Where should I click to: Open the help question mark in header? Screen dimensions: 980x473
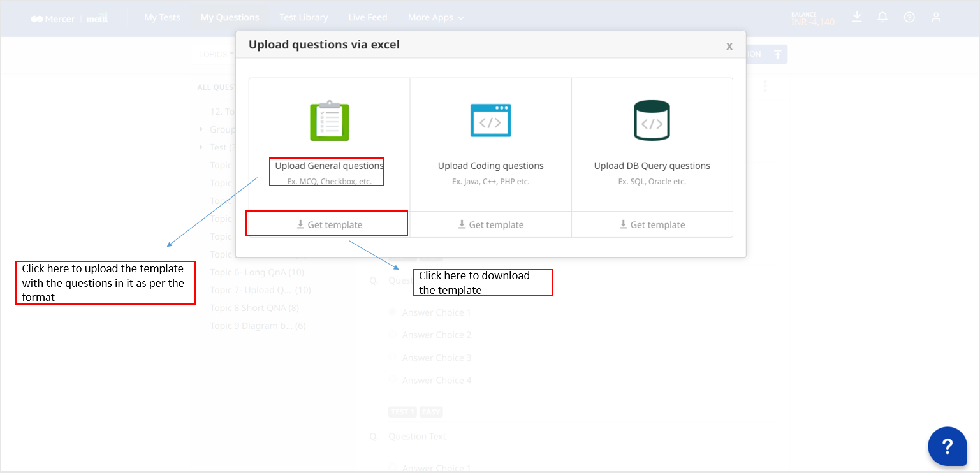click(909, 17)
